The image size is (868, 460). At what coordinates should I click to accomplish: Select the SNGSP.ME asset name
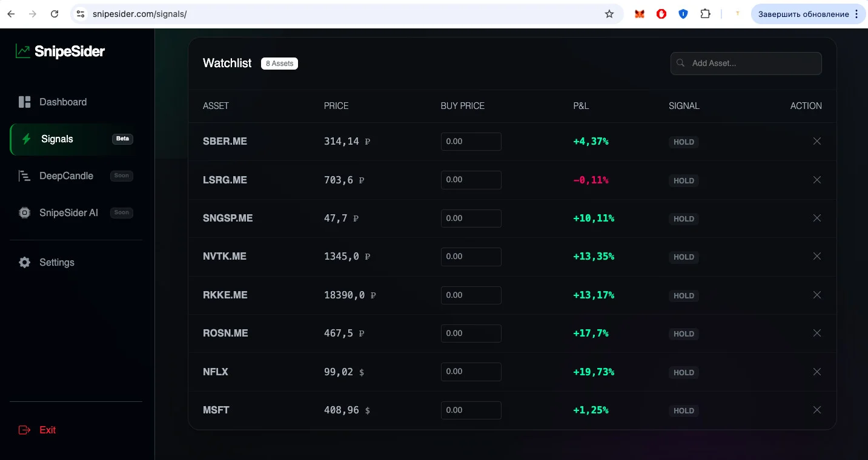click(228, 218)
